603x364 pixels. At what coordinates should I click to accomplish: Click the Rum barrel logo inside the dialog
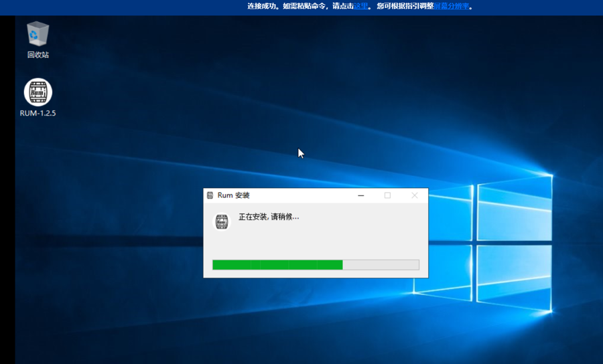(222, 222)
